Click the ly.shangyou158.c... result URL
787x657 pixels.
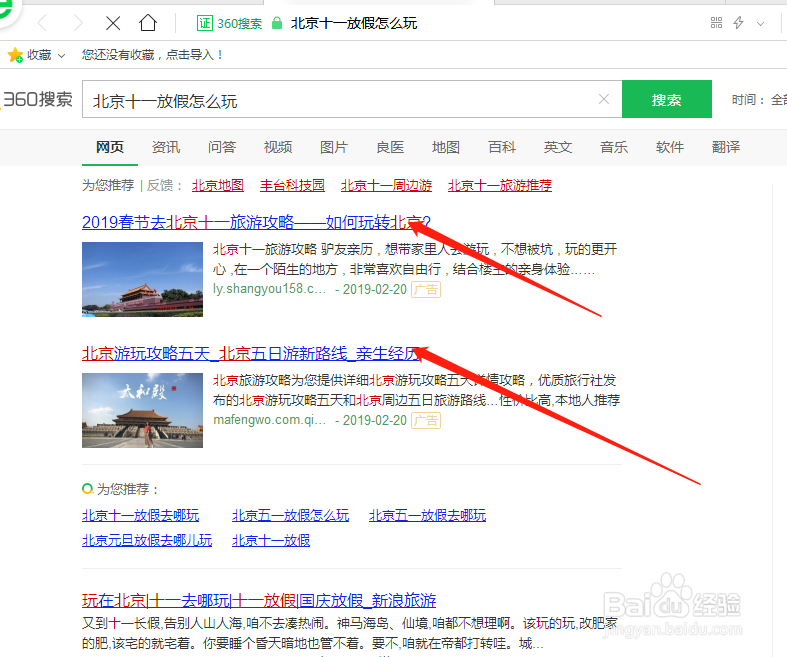(x=270, y=289)
